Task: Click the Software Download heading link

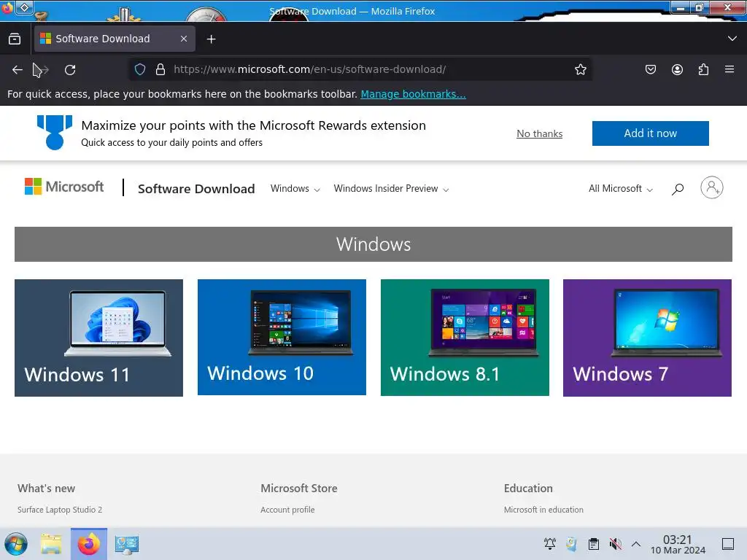Action: point(196,189)
